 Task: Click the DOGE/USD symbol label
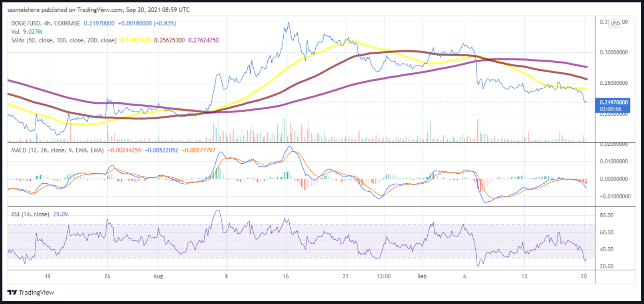point(26,23)
